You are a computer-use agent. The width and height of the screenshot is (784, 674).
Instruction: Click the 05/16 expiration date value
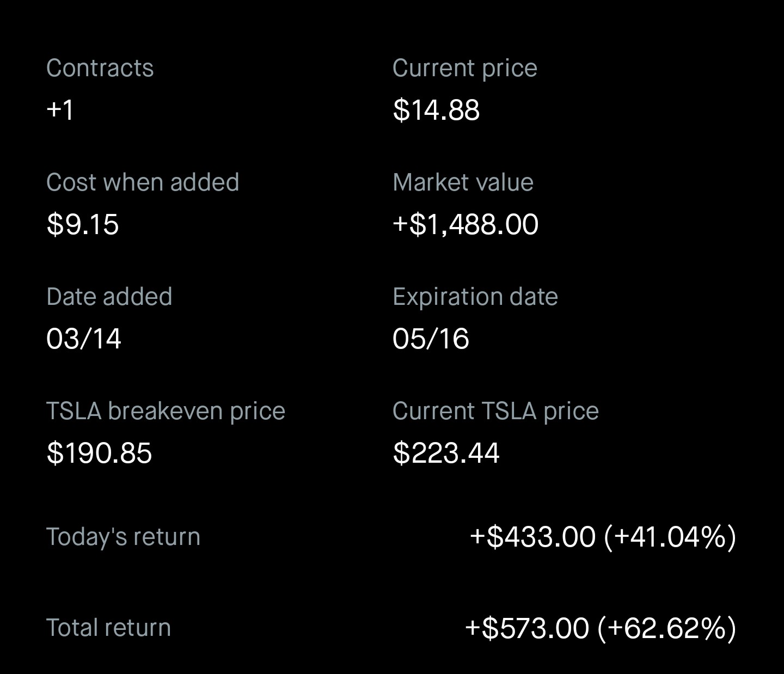(431, 338)
